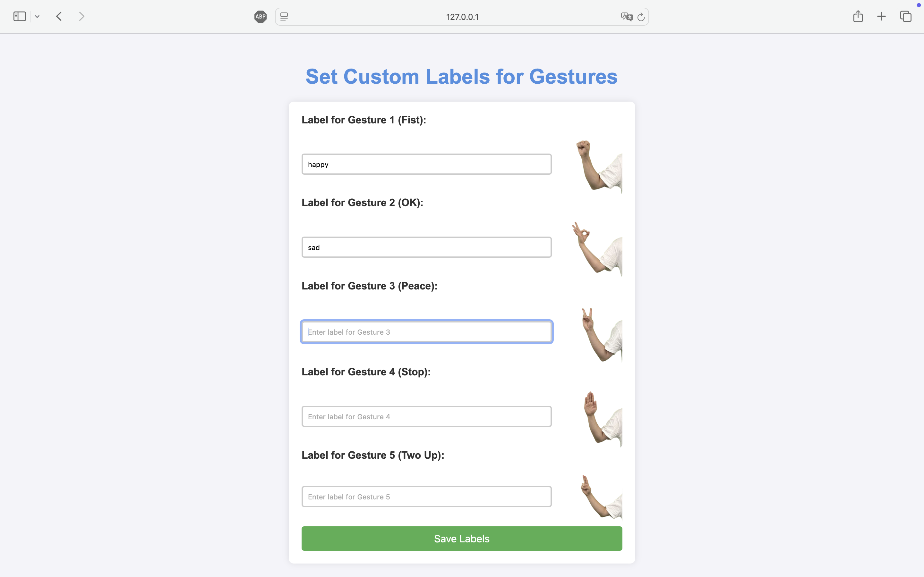The image size is (924, 577).
Task: Click the Fist gesture image
Action: coord(599,166)
